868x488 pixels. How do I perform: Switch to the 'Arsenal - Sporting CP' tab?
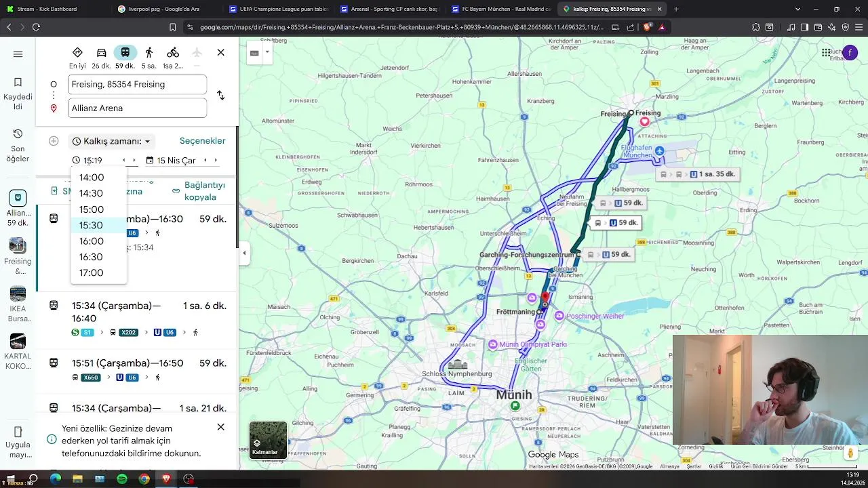(x=389, y=9)
